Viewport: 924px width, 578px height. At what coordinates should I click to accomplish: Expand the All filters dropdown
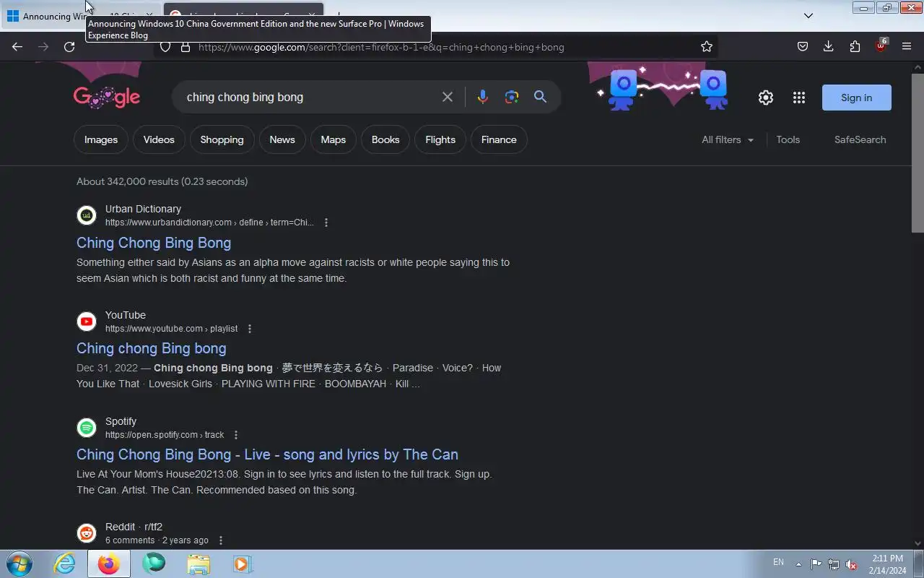click(x=728, y=139)
